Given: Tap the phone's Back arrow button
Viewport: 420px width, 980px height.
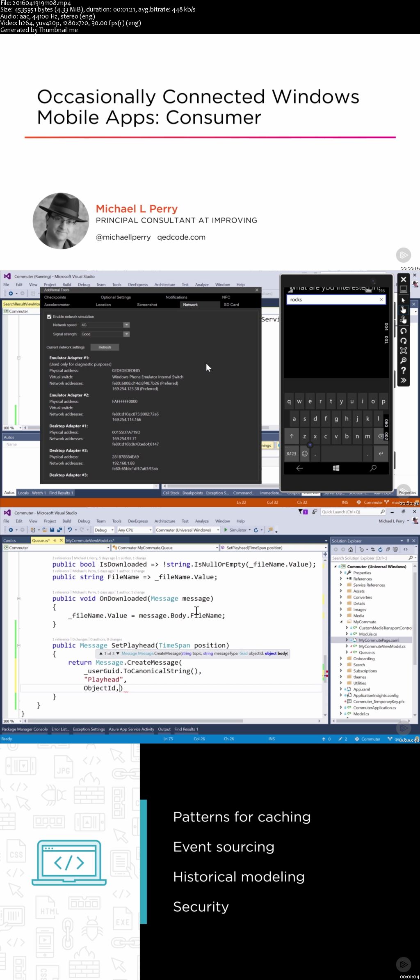Looking at the screenshot, I should coord(299,468).
